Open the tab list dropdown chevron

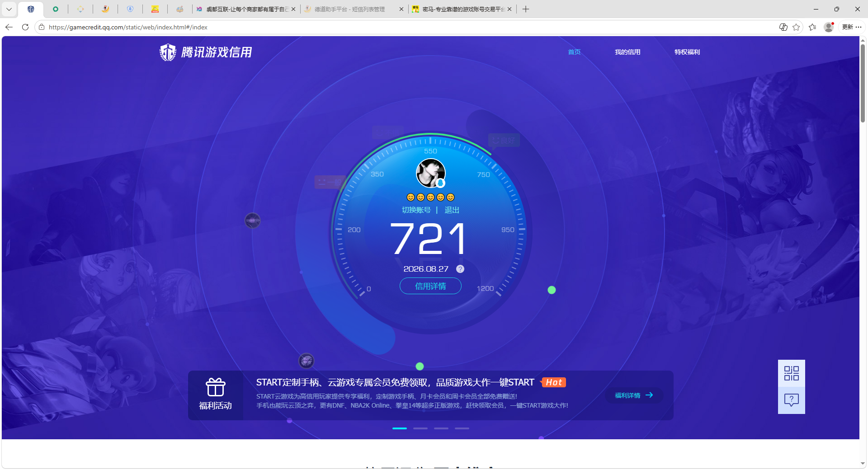[9, 9]
